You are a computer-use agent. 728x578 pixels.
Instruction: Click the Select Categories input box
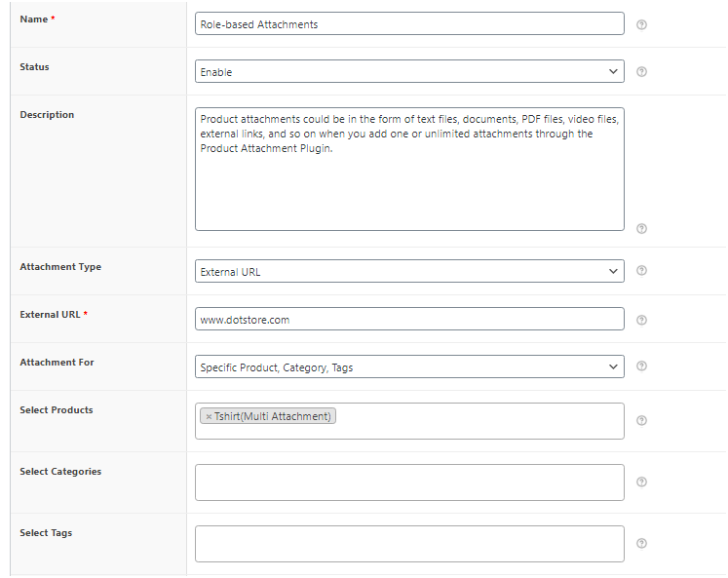(x=408, y=482)
